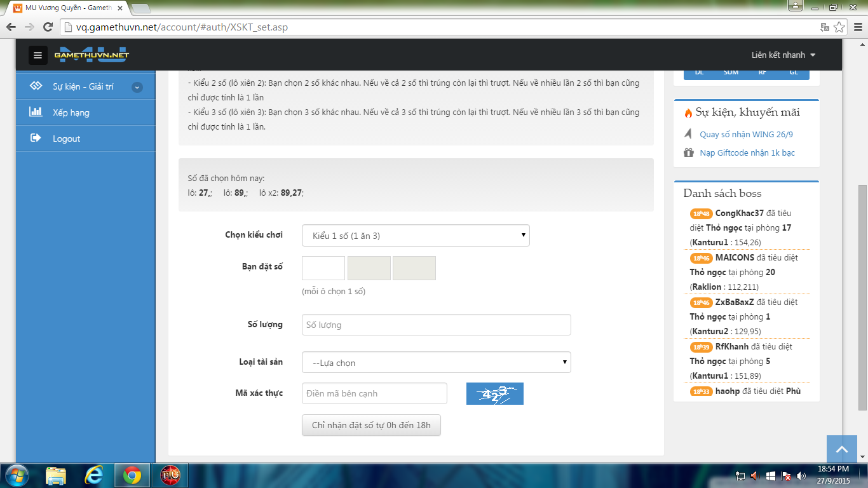Click the Chỉ nhận đặt số button
The width and height of the screenshot is (868, 488).
[x=371, y=425]
